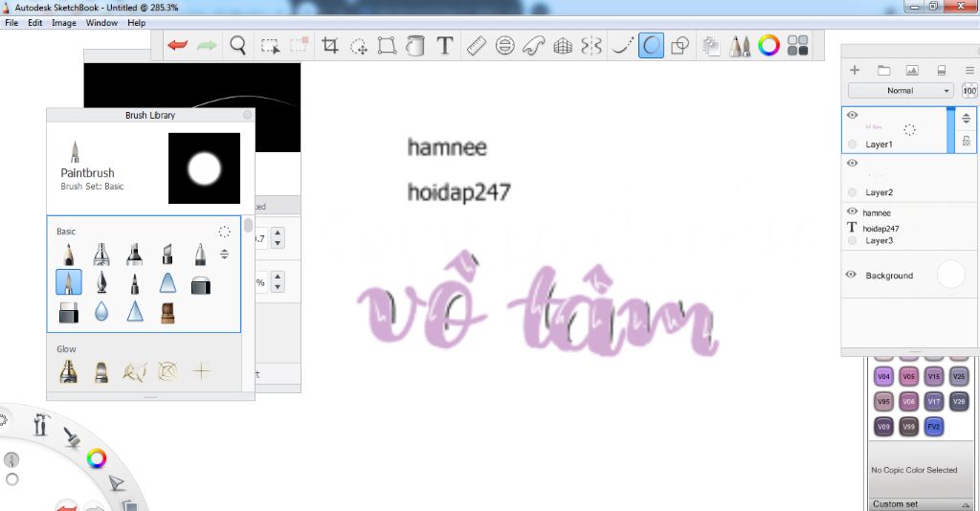Click the highlighted Predictive Stroke tool
This screenshot has width=980, height=511.
click(x=651, y=45)
